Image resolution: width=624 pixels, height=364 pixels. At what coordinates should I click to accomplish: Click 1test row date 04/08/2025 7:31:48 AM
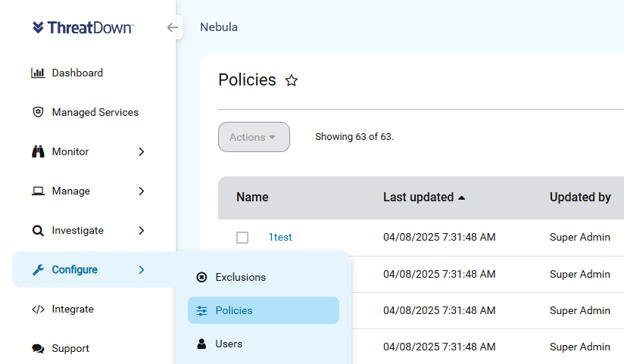(x=439, y=237)
